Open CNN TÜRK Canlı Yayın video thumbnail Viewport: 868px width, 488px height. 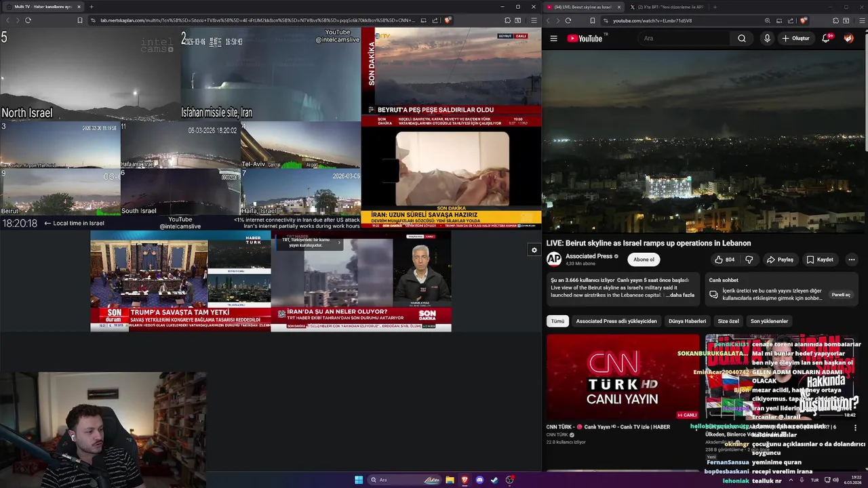(623, 377)
